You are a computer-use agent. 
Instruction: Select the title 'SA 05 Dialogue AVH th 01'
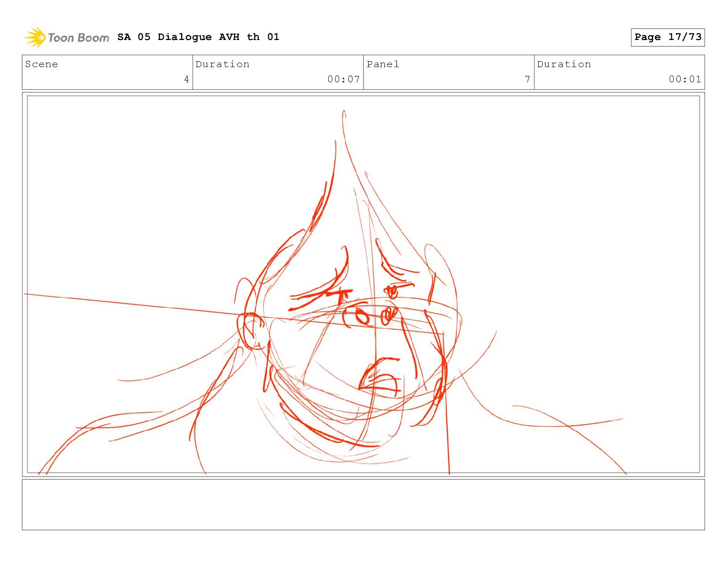coord(198,37)
